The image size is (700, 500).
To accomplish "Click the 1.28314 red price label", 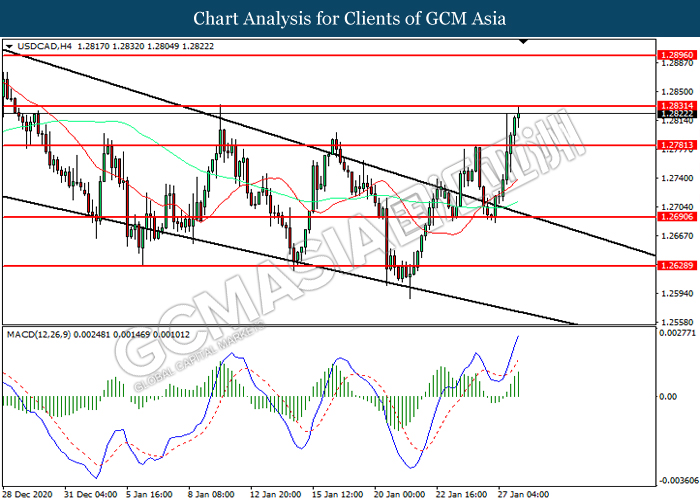I will point(677,106).
